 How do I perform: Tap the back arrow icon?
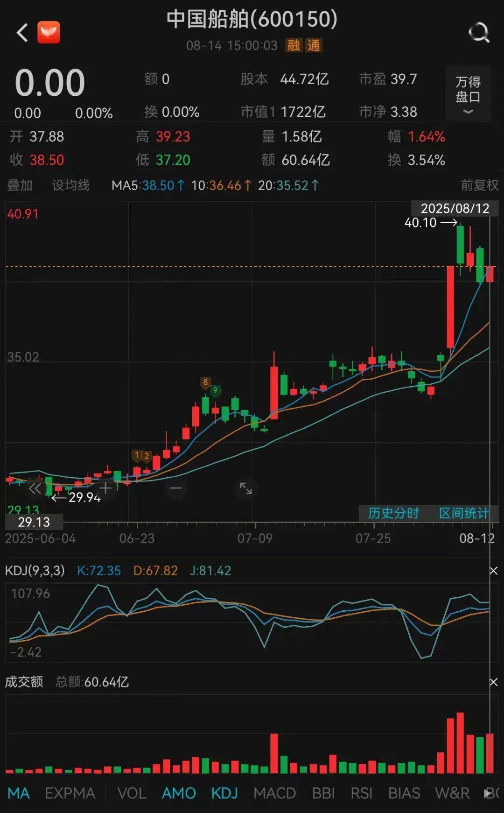[22, 33]
